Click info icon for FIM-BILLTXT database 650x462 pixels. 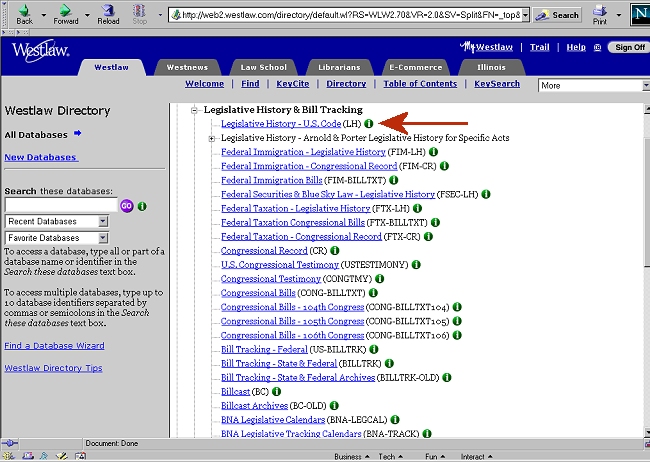393,180
